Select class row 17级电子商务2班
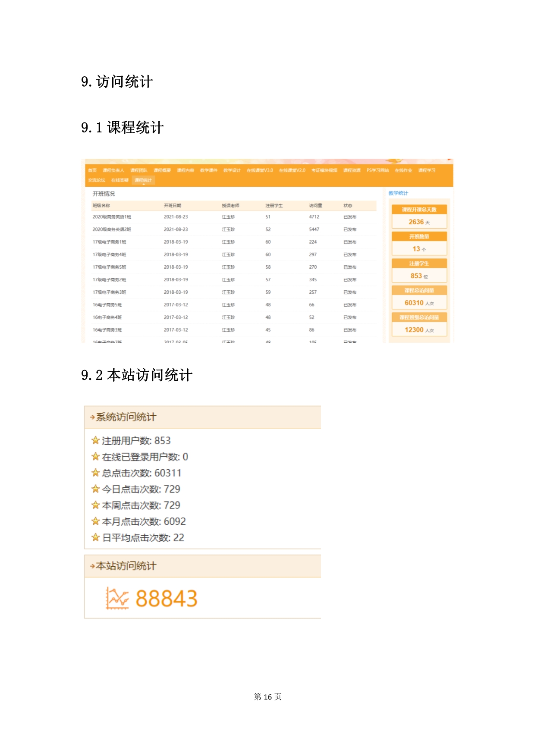 pos(233,279)
